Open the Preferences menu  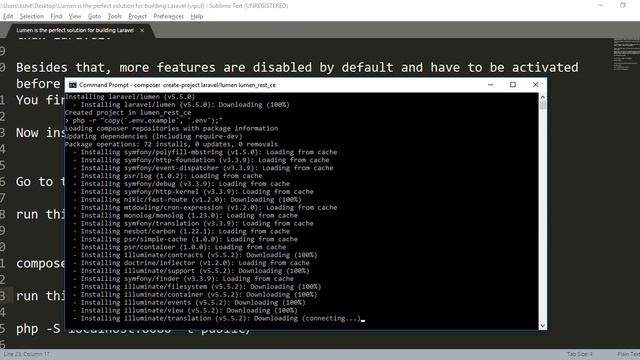pos(169,16)
